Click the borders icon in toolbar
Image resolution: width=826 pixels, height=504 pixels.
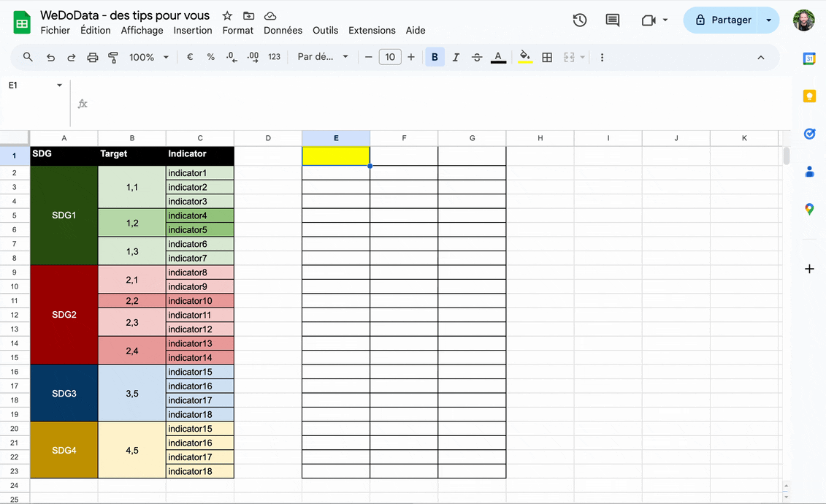pos(547,57)
